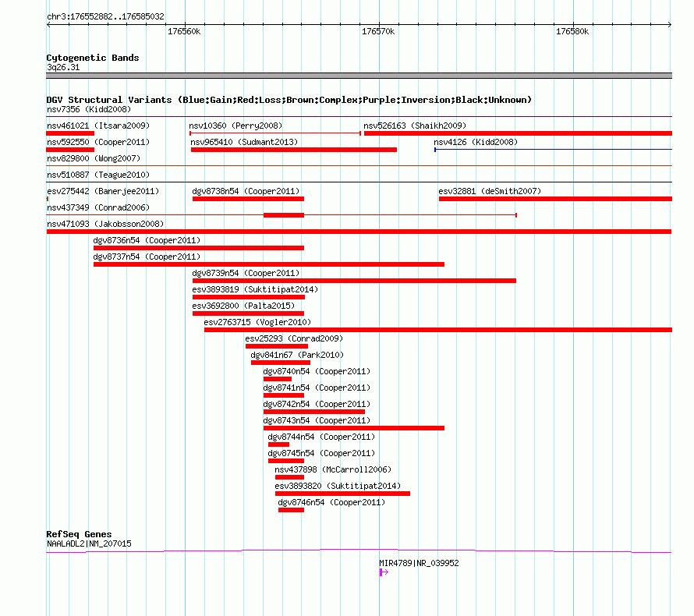This screenshot has height=616, width=694.
Task: Select dgv8745n54 (Cooper2011) label
Action: 321,453
